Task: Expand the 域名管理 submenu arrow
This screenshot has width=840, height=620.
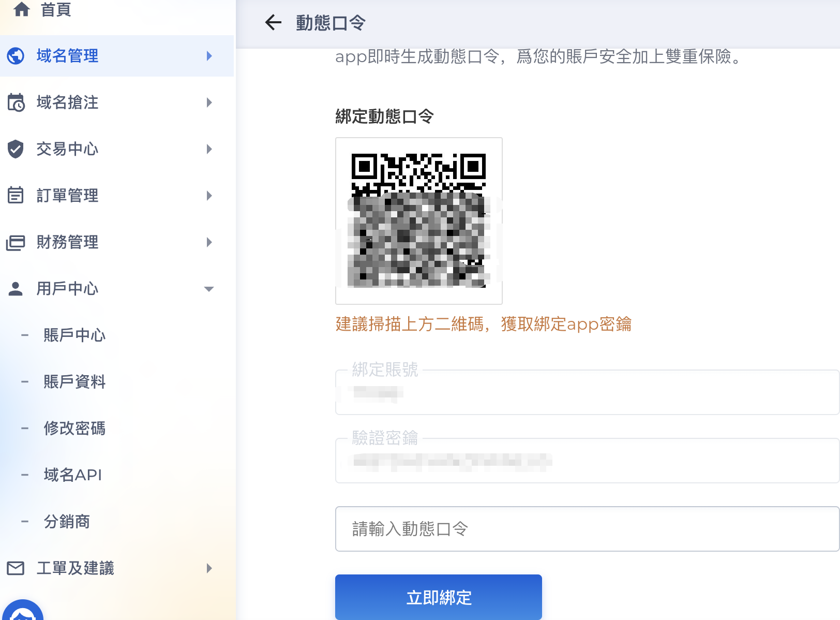Action: [209, 56]
